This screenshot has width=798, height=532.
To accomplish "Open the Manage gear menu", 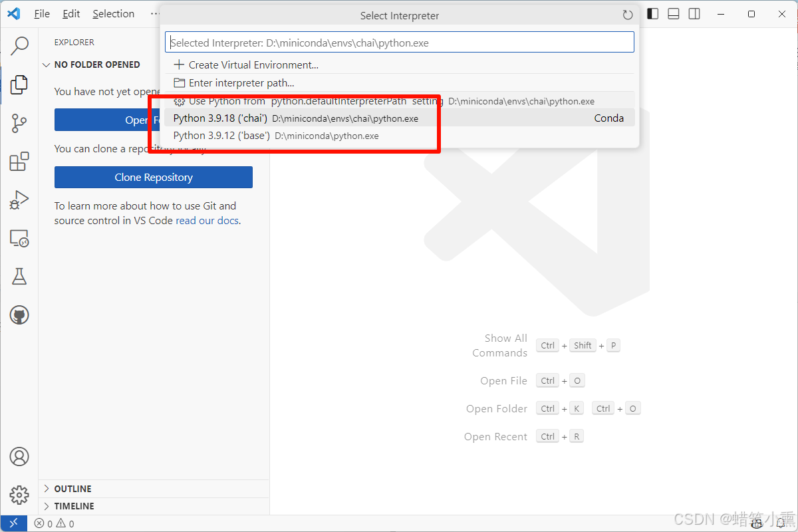I will click(x=19, y=495).
